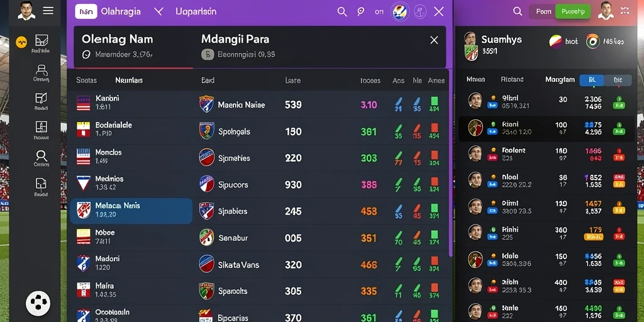Viewport: 644px width, 322px height.
Task: Toggle the green badge in the Kiani row
Action: [619, 128]
